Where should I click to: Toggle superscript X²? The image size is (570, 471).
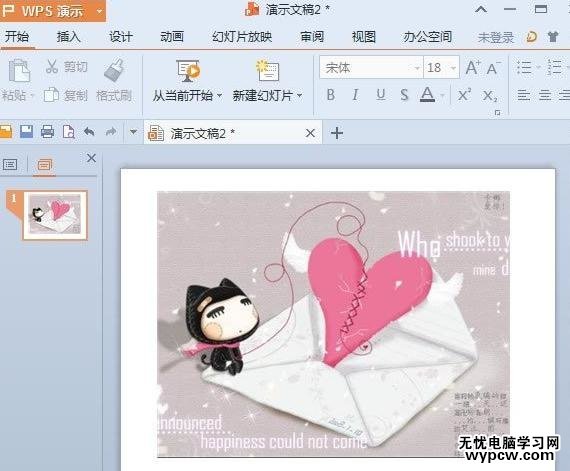464,95
